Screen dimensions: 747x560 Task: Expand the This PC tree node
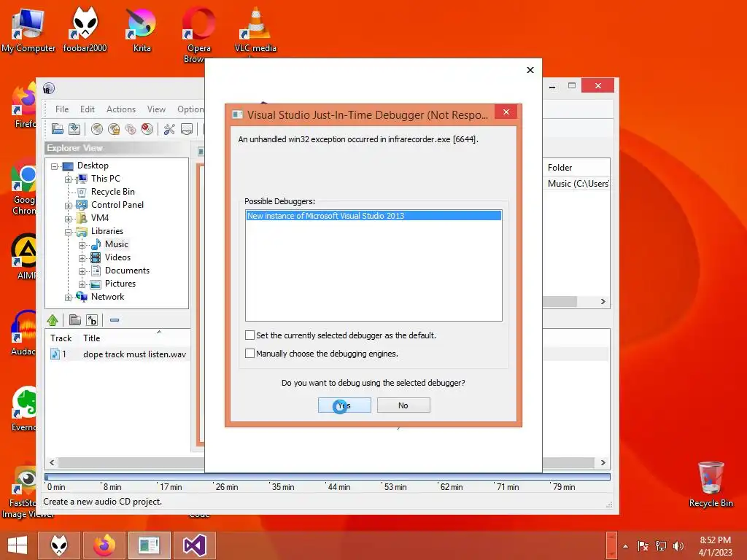click(68, 179)
